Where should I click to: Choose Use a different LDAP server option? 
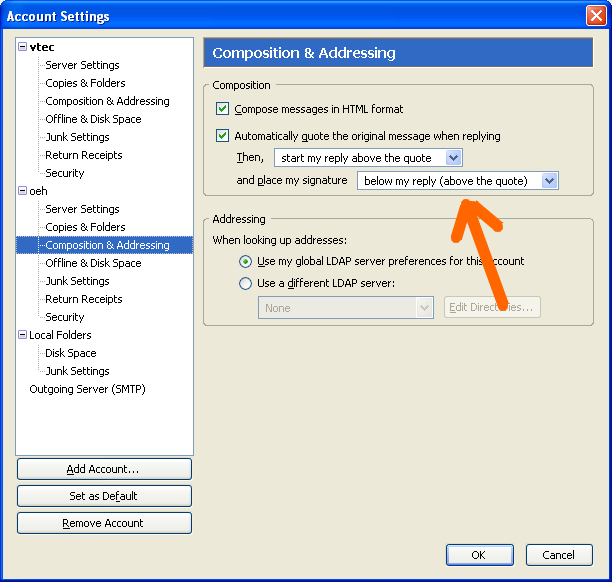[246, 284]
